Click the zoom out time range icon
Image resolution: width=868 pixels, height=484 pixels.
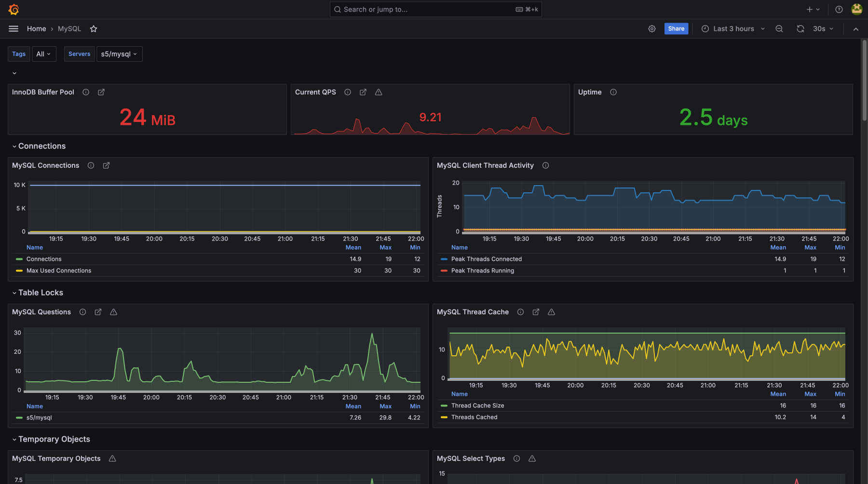779,29
